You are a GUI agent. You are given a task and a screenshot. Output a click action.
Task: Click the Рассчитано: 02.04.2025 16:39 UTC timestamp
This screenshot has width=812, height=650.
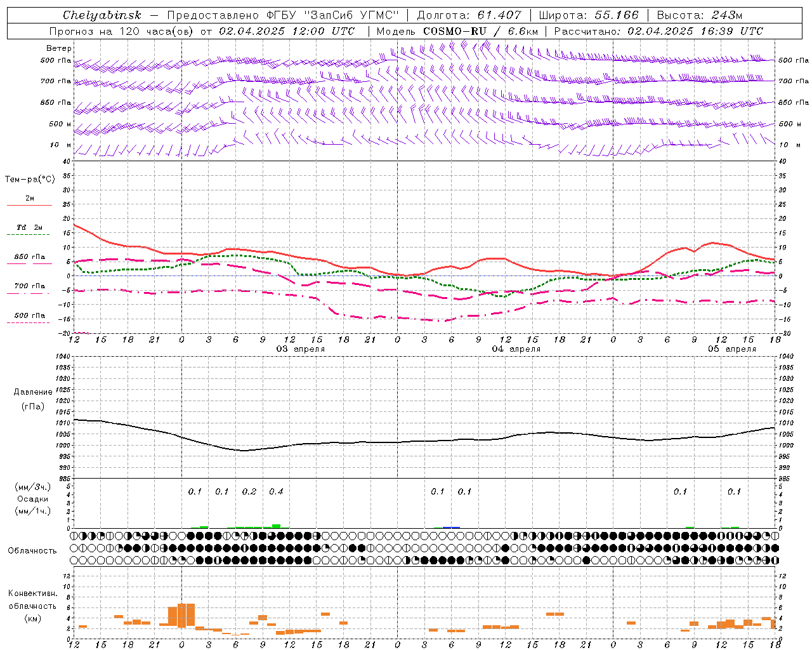658,31
